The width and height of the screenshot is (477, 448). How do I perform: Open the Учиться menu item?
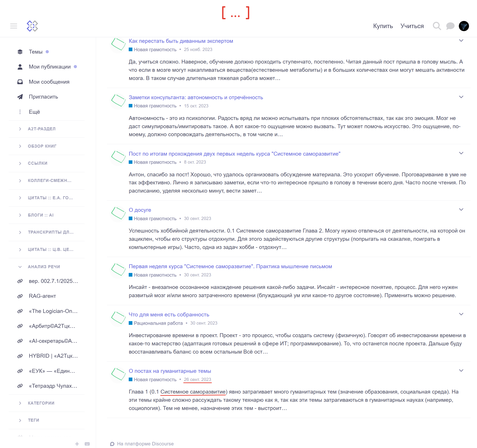412,26
